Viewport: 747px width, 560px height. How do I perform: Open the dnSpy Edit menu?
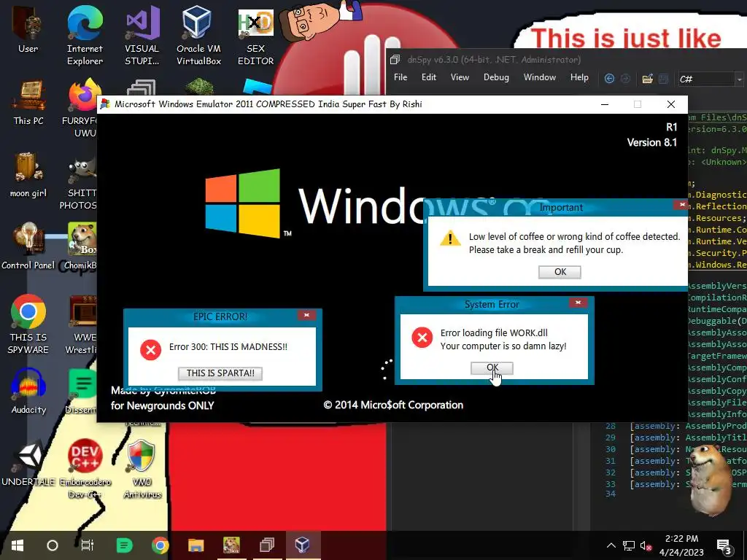point(429,77)
